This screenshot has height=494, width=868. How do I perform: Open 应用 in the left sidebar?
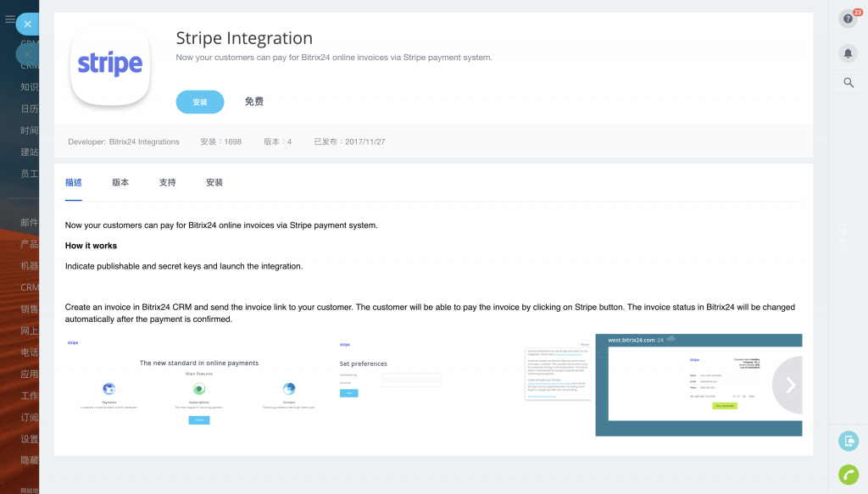29,374
